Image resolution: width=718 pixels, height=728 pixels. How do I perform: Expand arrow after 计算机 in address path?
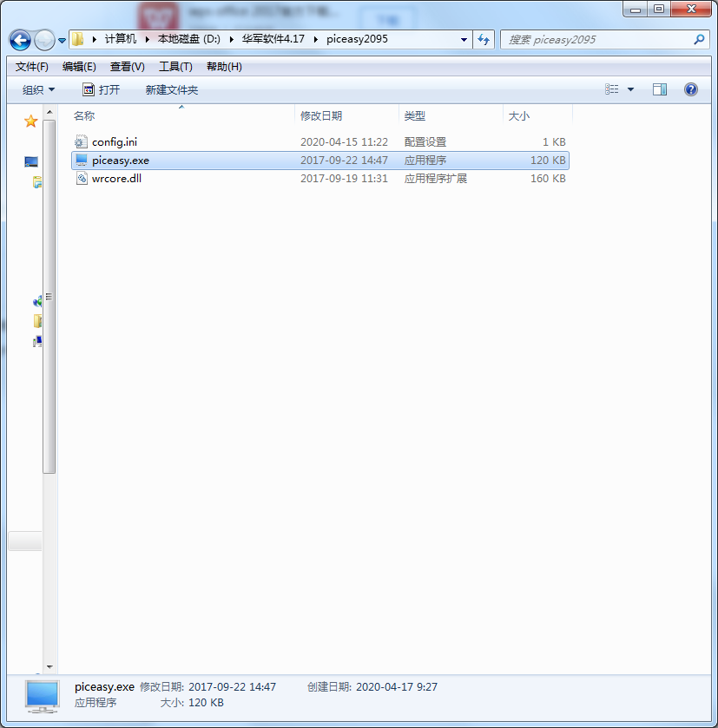point(148,39)
